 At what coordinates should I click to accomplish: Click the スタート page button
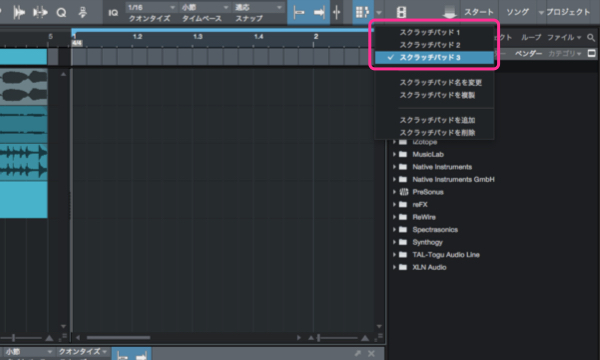tap(479, 12)
